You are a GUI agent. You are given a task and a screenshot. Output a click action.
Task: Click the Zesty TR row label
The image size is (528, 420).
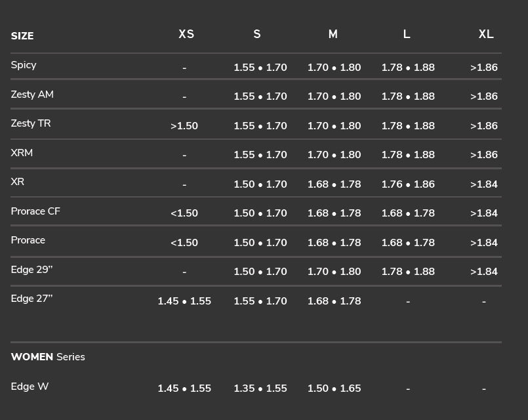pyautogui.click(x=31, y=123)
